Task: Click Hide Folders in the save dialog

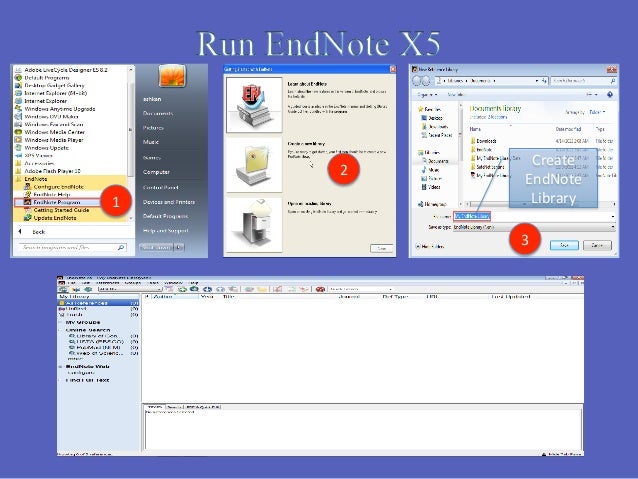Action: click(430, 246)
